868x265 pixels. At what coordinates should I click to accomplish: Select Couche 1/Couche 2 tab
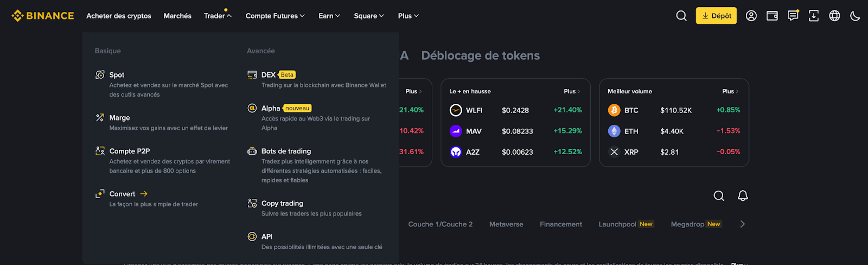pos(441,224)
